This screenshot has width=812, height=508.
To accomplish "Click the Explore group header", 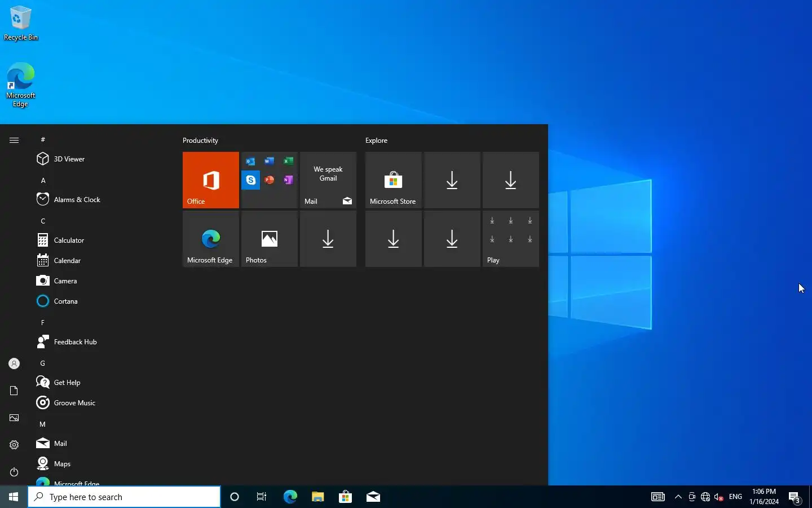I will click(x=376, y=141).
